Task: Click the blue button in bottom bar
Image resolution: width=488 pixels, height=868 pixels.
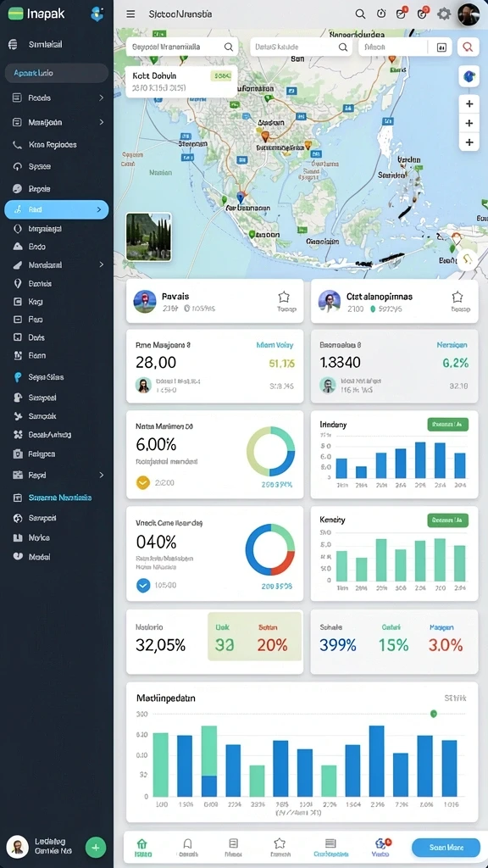Action: point(446,847)
